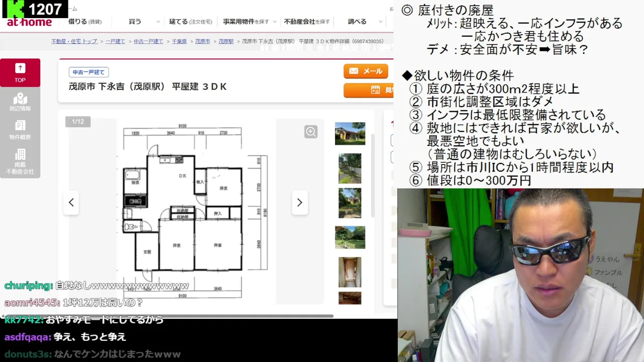Click the TOP sidebar icon
Viewport: 644px width, 362px height.
tap(20, 72)
